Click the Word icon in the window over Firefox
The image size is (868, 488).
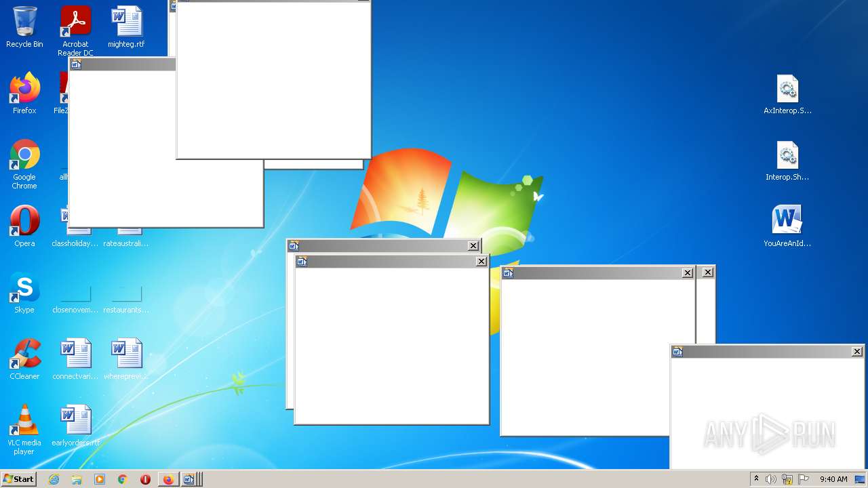click(x=76, y=64)
